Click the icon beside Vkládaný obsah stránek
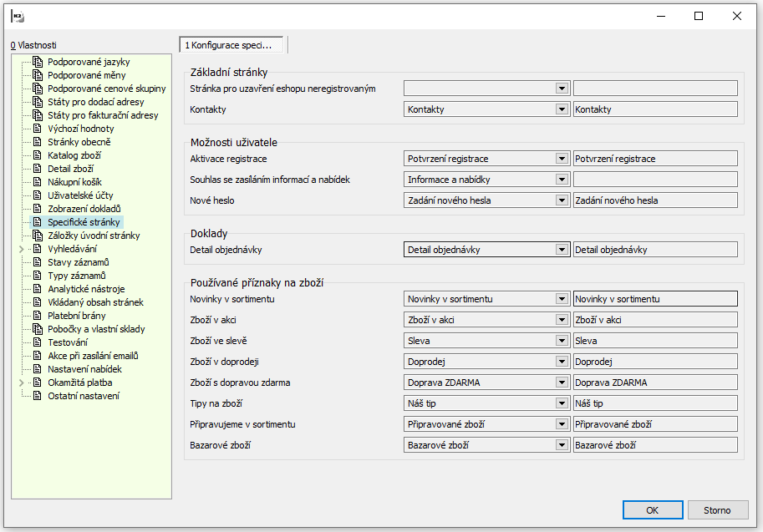 38,302
